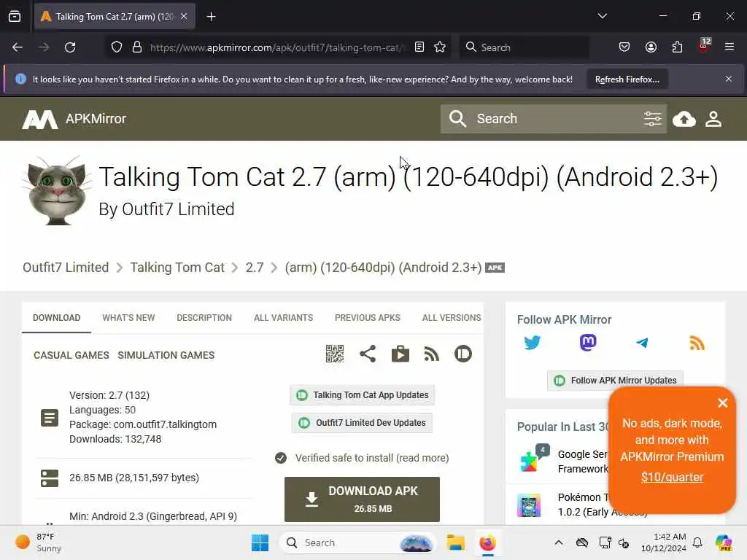
Task: Open the Firefox hamburger menu
Action: (729, 47)
